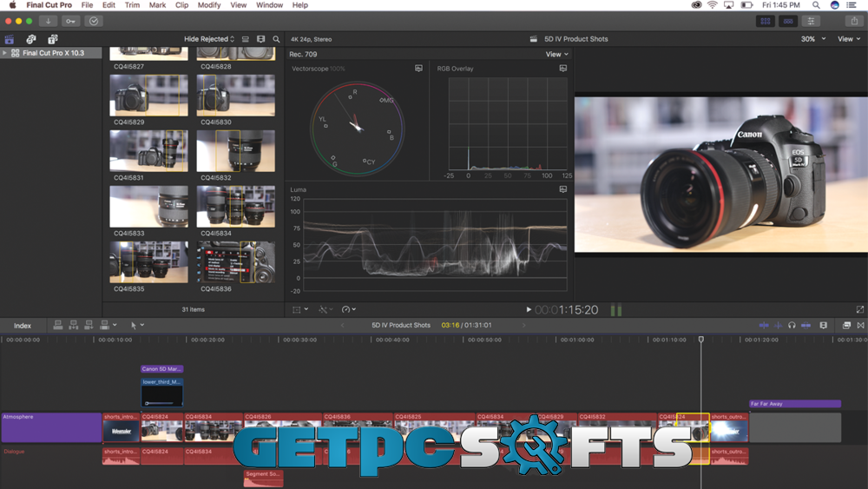Screen dimensions: 868x489
Task: Open timeline clip appearance options
Action: click(824, 325)
